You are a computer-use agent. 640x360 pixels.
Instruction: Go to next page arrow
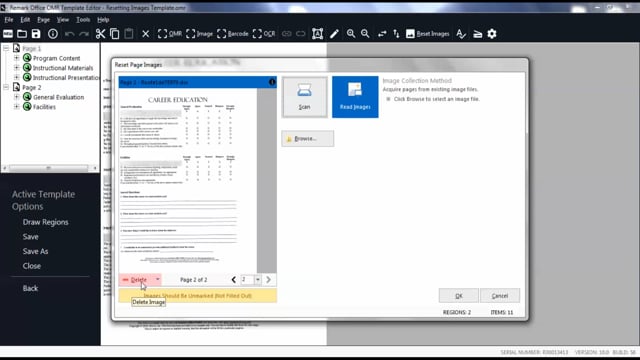pyautogui.click(x=269, y=280)
